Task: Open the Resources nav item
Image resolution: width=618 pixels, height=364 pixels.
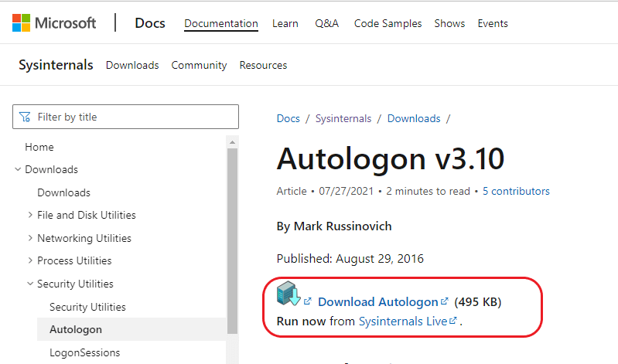Action: pos(263,65)
